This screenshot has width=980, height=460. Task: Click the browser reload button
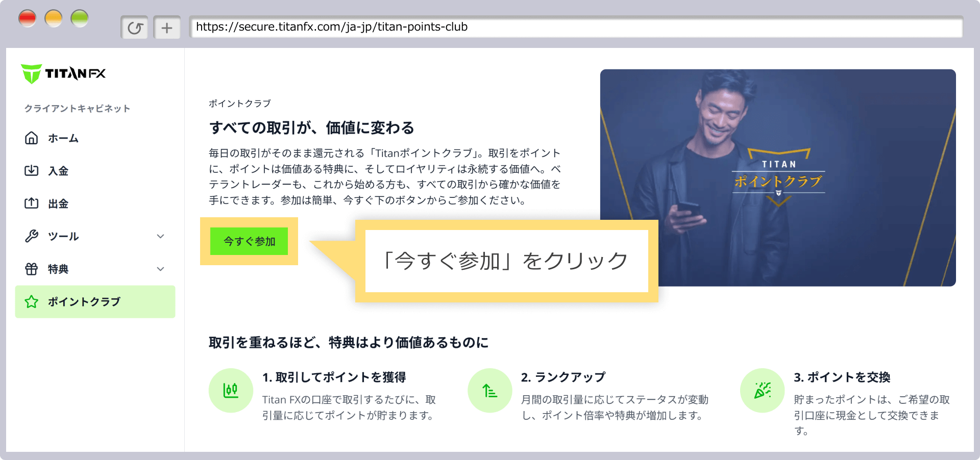(134, 27)
